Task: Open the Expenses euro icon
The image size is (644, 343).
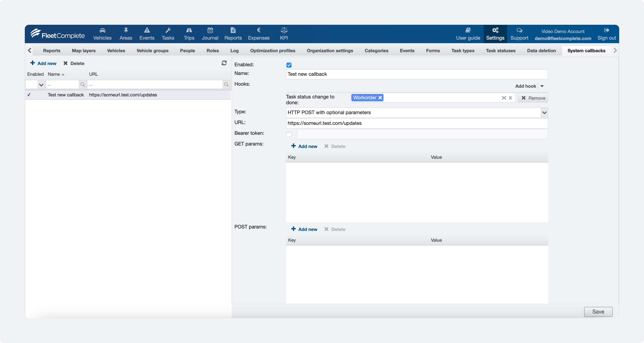Action: [259, 30]
